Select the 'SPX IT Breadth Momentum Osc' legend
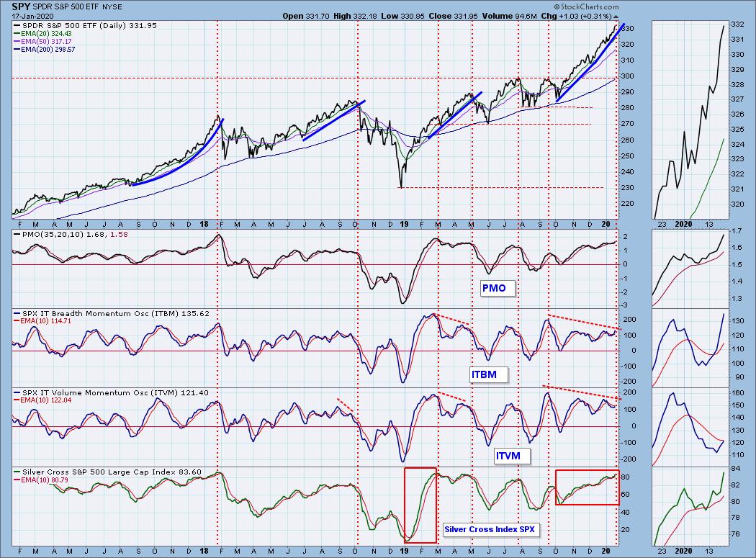756x558 pixels. coord(112,313)
